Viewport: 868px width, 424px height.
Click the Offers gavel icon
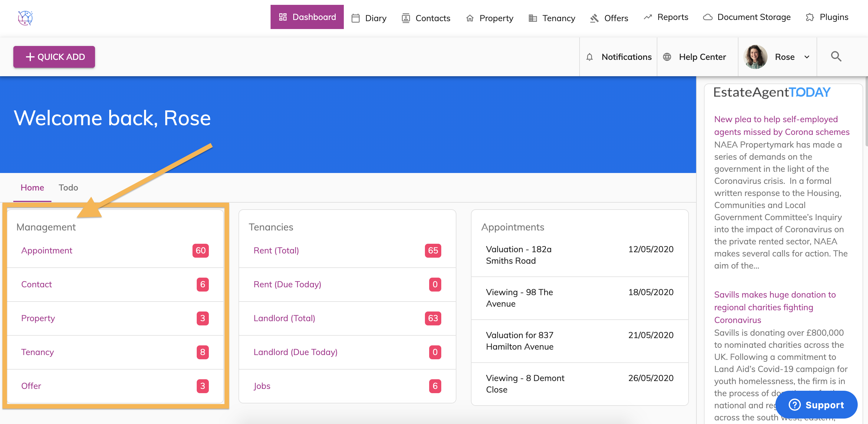594,18
